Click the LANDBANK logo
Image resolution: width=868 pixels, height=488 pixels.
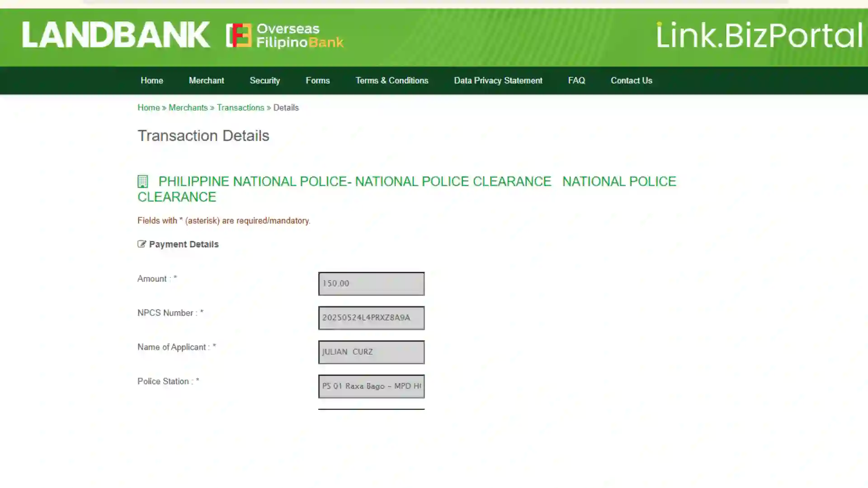pos(116,35)
